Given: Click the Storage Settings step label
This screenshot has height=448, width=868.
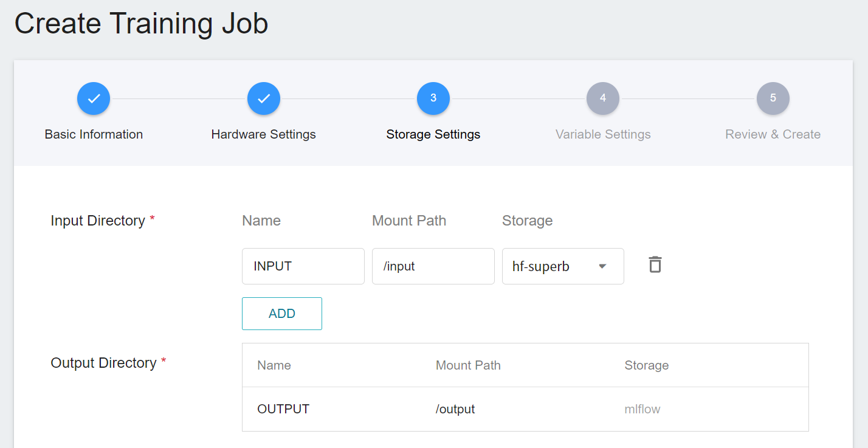Looking at the screenshot, I should pos(433,134).
